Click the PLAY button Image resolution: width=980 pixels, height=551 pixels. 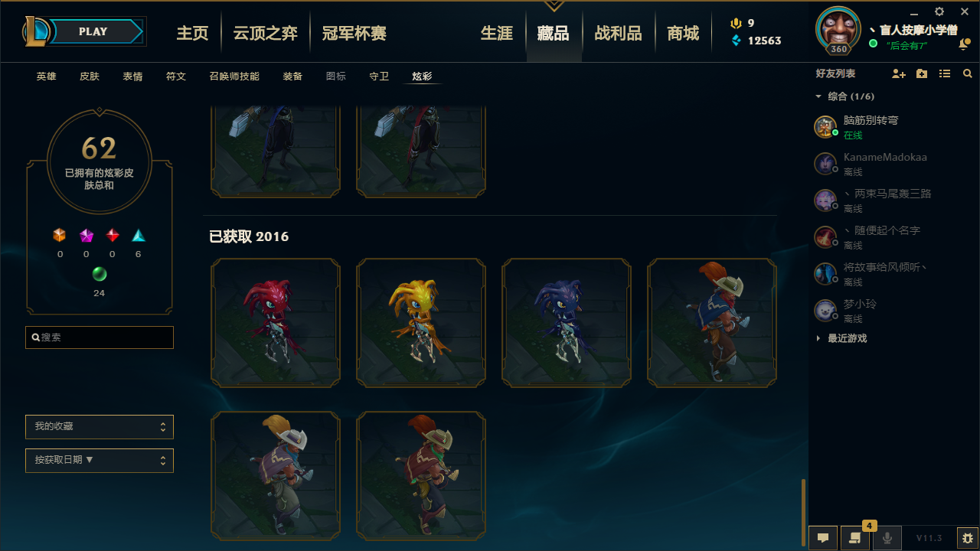(x=93, y=31)
